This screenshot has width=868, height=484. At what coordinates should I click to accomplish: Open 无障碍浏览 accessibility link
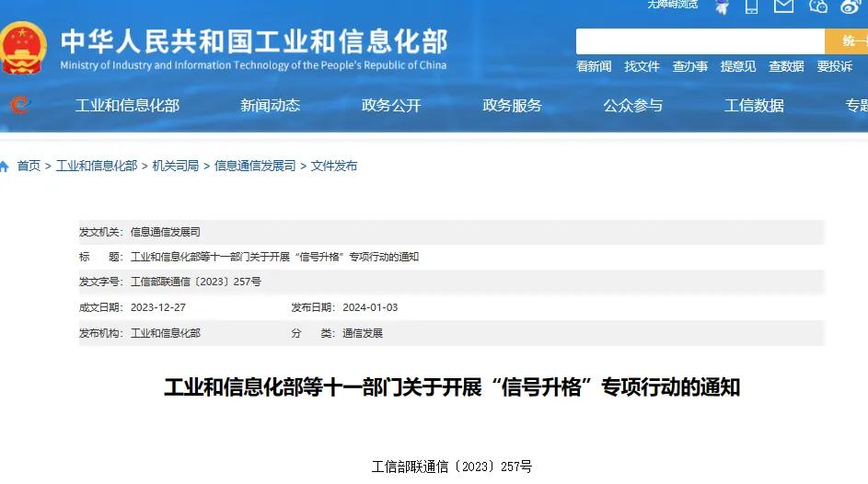(x=673, y=5)
